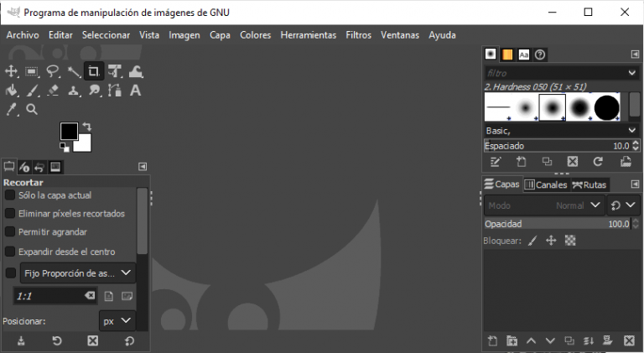Screen dimensions: 644x353
Task: Select the Hardness 050 brush thumbnail
Action: [x=553, y=107]
